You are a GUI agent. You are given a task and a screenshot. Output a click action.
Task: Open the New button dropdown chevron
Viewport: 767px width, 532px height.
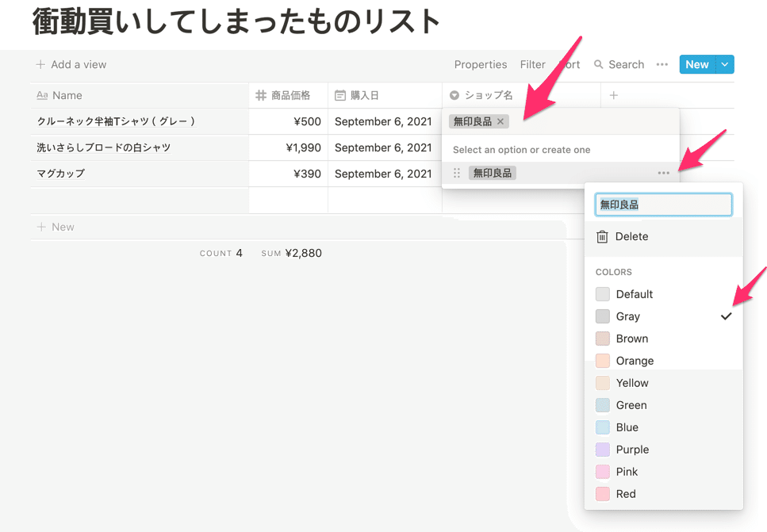coord(724,64)
